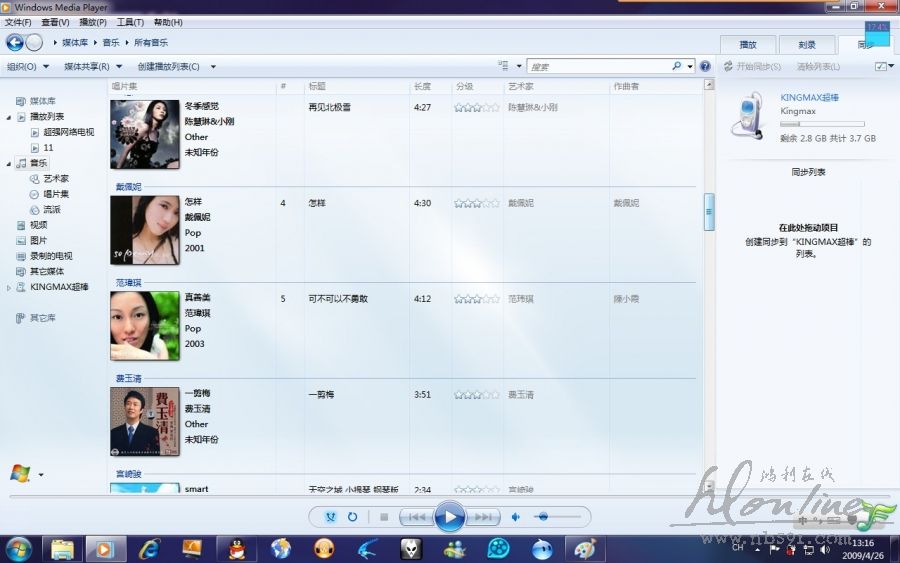Open the 图片 (Pictures) library
The image size is (900, 563).
click(x=38, y=240)
